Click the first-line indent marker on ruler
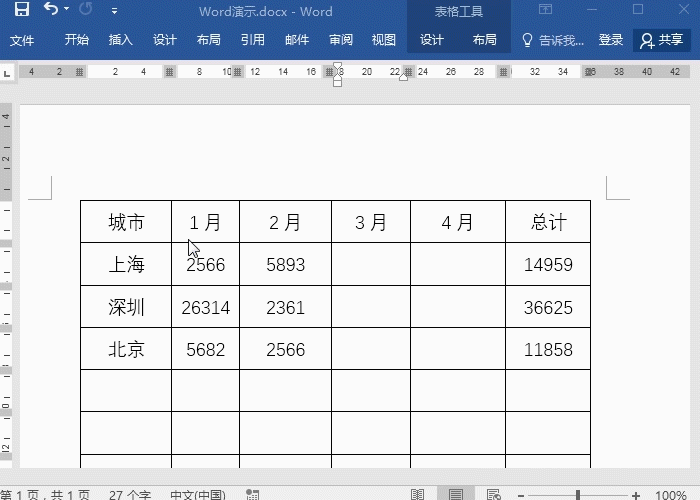 click(338, 67)
